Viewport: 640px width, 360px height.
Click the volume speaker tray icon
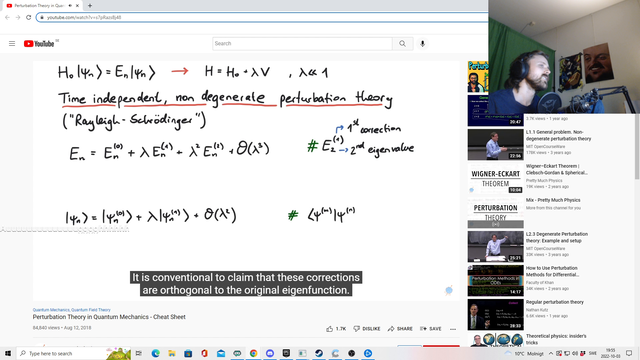pyautogui.click(x=575, y=353)
